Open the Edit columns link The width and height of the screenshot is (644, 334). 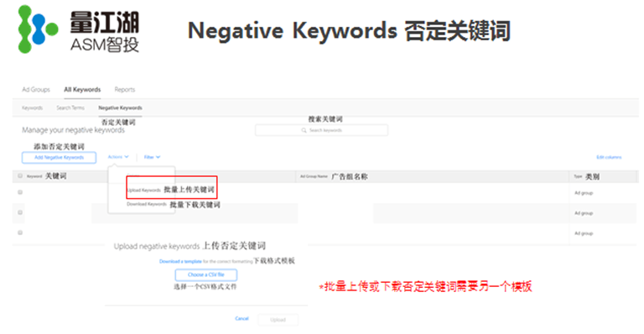[609, 157]
